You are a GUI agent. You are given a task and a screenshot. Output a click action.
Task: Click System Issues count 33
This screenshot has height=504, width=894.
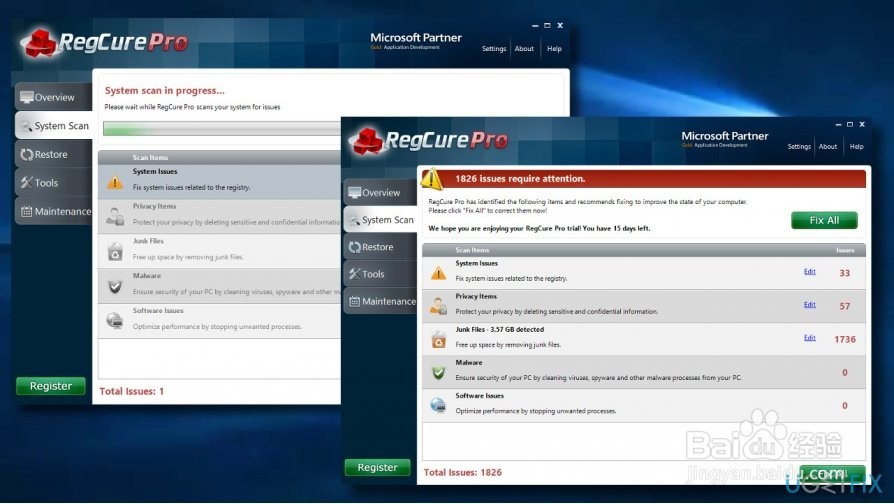point(844,273)
